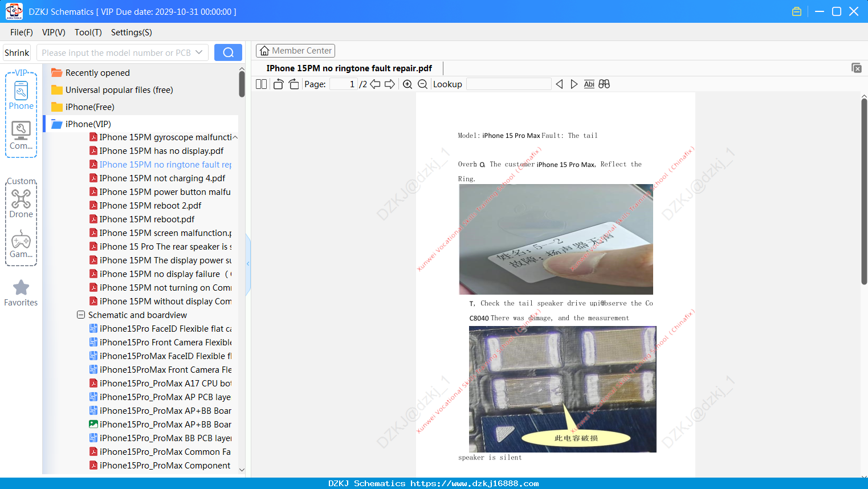Image resolution: width=868 pixels, height=489 pixels.
Task: Collapse the repair PDF list with chevron
Action: [235, 137]
